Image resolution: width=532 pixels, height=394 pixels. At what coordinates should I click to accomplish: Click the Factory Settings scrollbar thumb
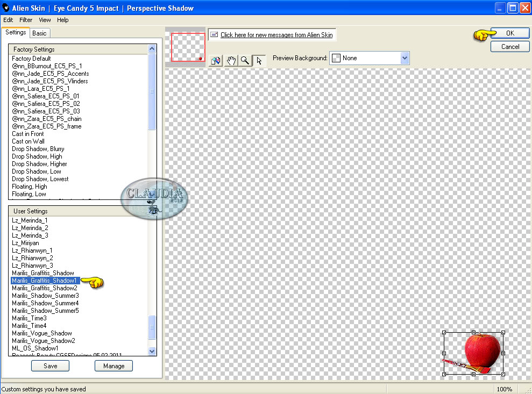[152, 91]
